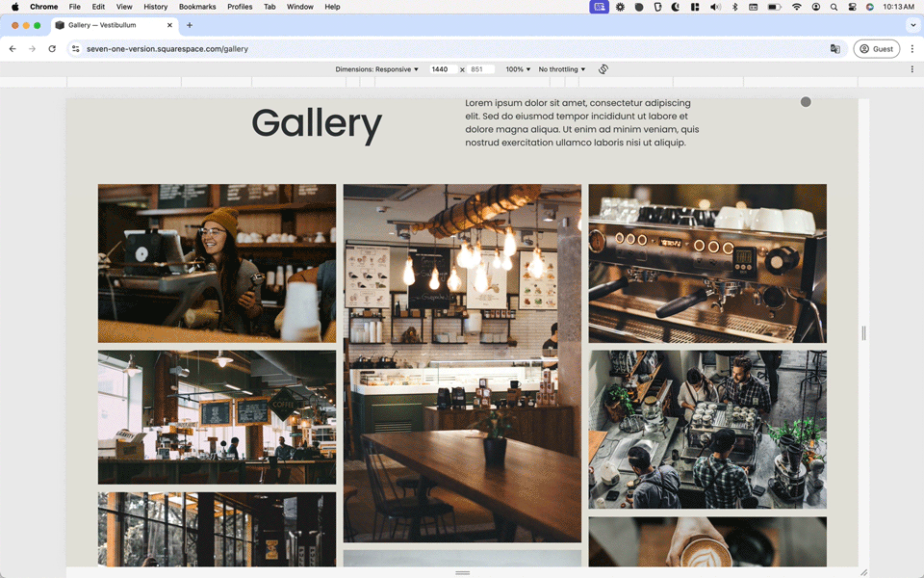Open the Help menu

[x=332, y=7]
